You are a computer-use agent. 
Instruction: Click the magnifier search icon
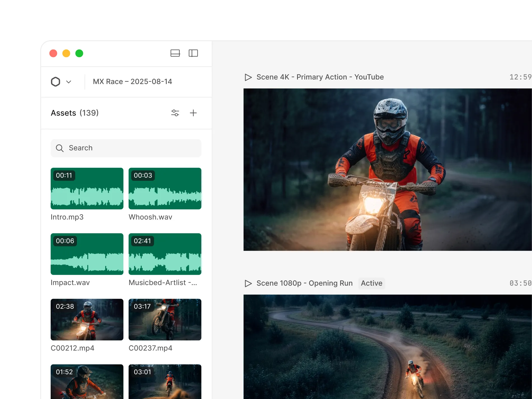tap(60, 148)
